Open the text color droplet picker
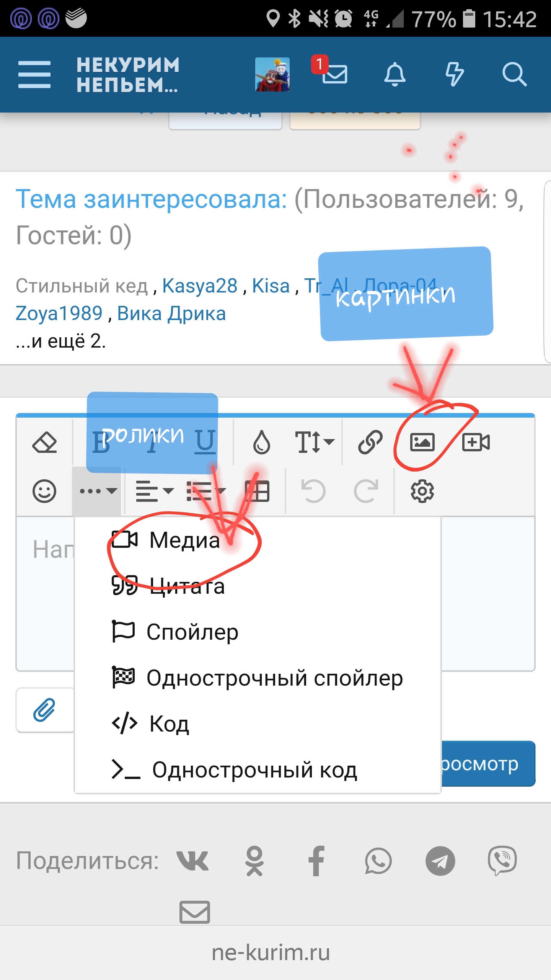 (262, 443)
